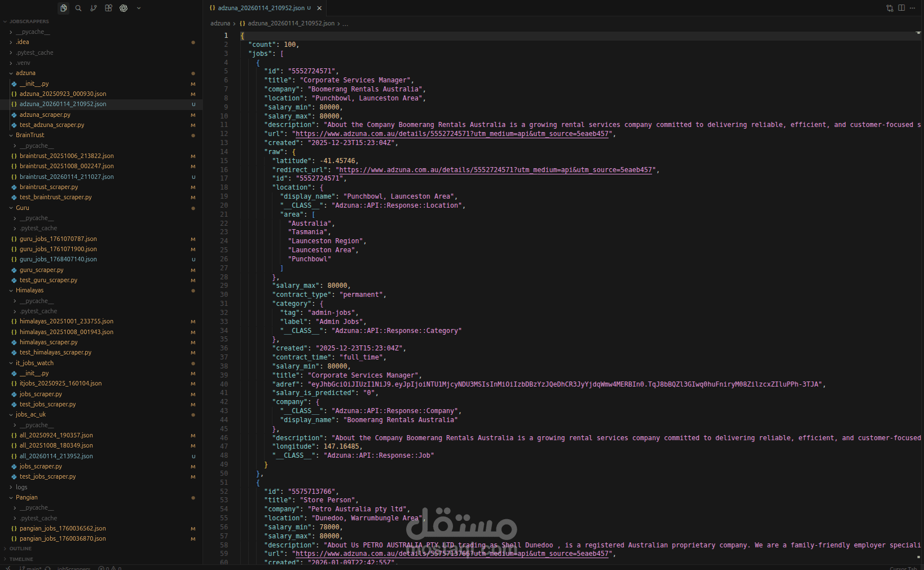
Task: Open himalayas_20251001_233755.json file
Action: 67,321
